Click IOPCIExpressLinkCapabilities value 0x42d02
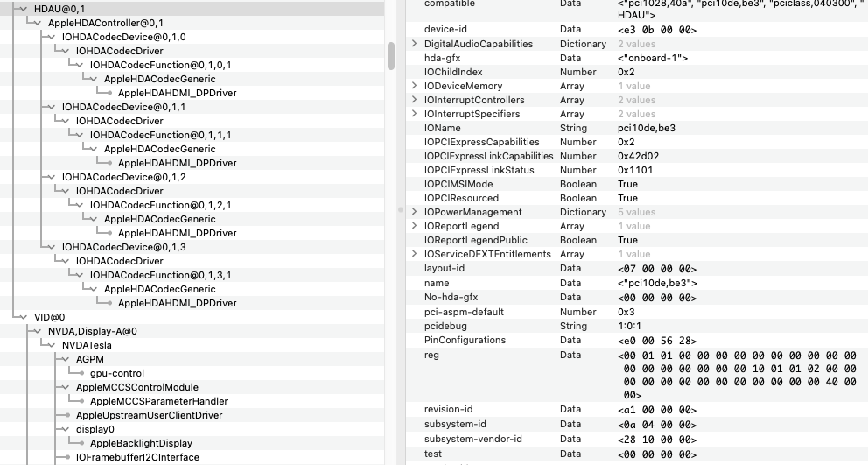 coord(638,156)
